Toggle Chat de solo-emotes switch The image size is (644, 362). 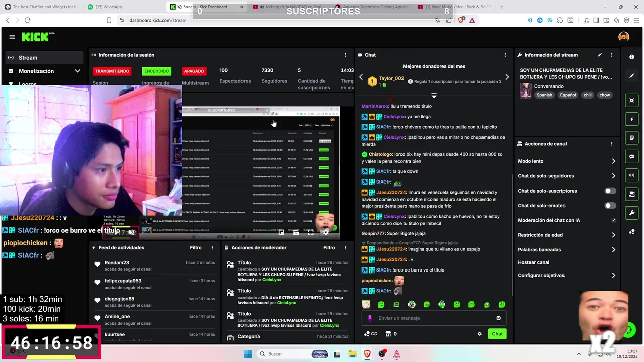pyautogui.click(x=610, y=206)
